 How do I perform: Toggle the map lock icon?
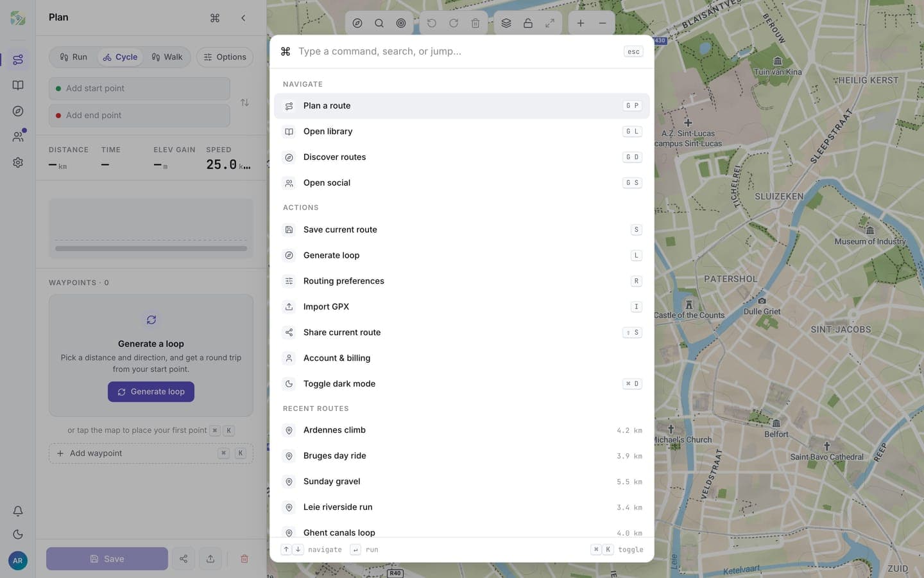click(528, 23)
